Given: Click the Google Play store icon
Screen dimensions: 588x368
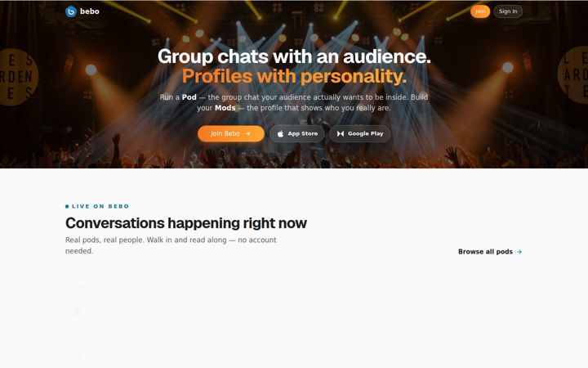Looking at the screenshot, I should 341,133.
